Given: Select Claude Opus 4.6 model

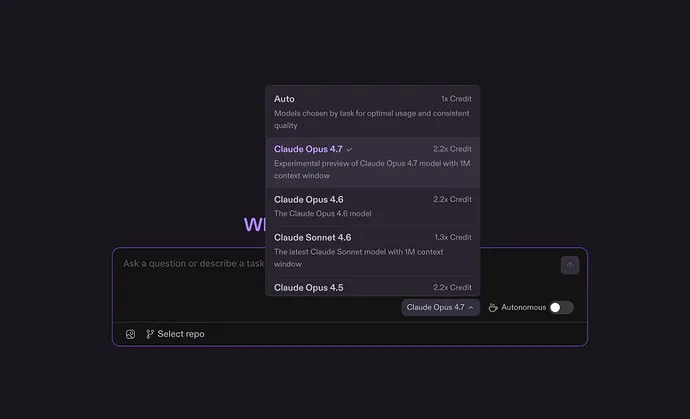Looking at the screenshot, I should pos(372,206).
